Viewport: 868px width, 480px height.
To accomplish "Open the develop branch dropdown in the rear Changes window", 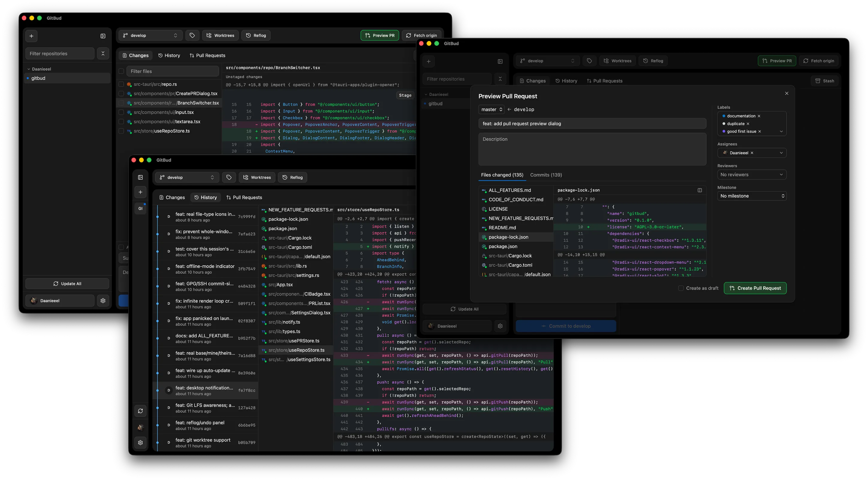I will (150, 35).
